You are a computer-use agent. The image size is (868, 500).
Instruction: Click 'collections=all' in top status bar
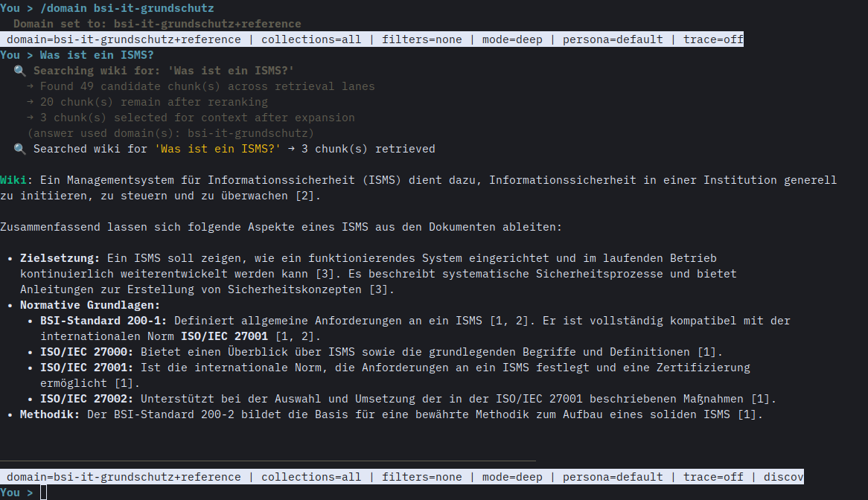(x=311, y=39)
